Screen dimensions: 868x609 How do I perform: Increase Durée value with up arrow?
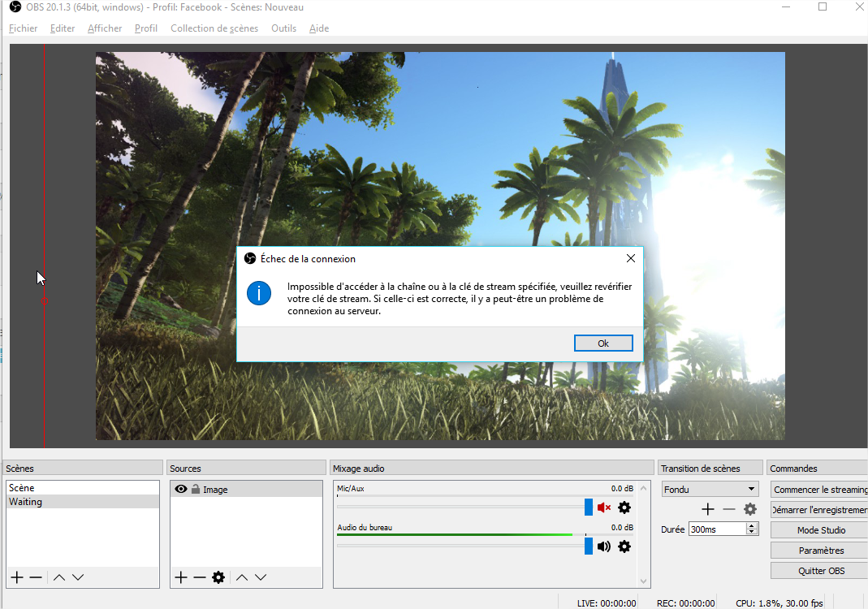tap(752, 526)
